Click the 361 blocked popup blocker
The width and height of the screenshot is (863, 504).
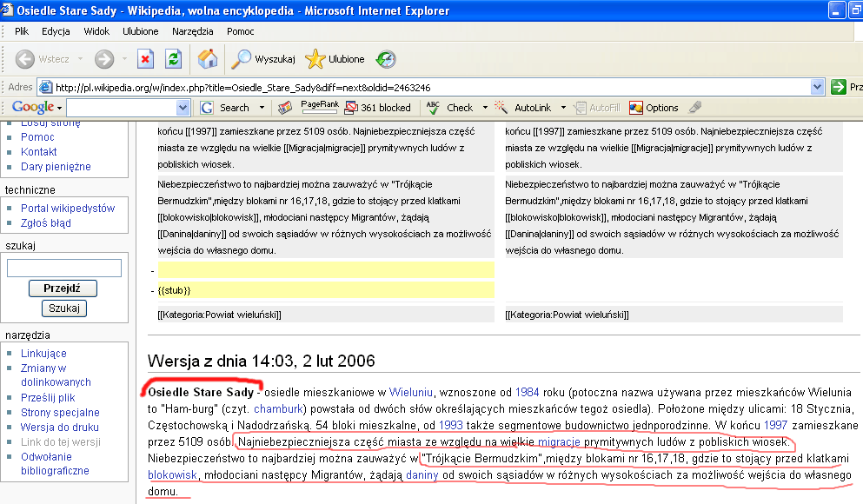(377, 108)
